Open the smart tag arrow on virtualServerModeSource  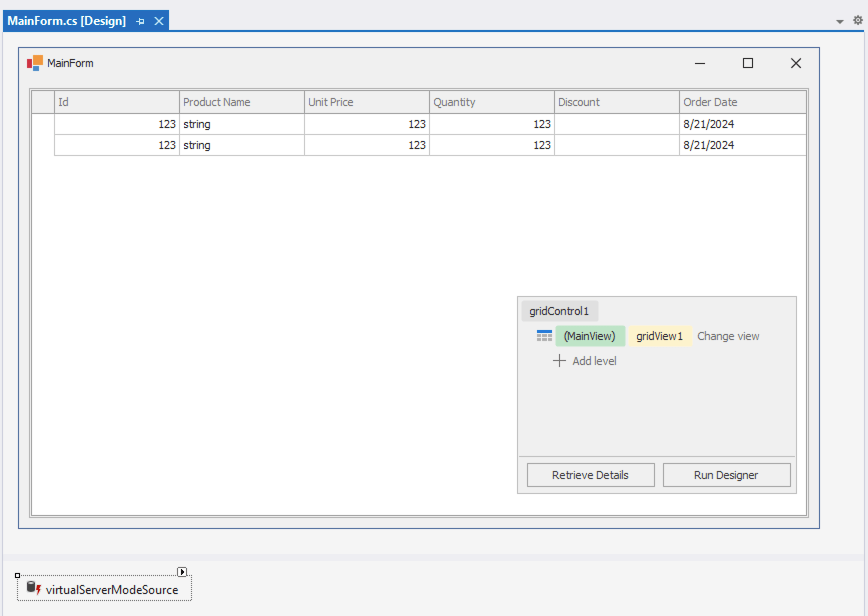182,572
